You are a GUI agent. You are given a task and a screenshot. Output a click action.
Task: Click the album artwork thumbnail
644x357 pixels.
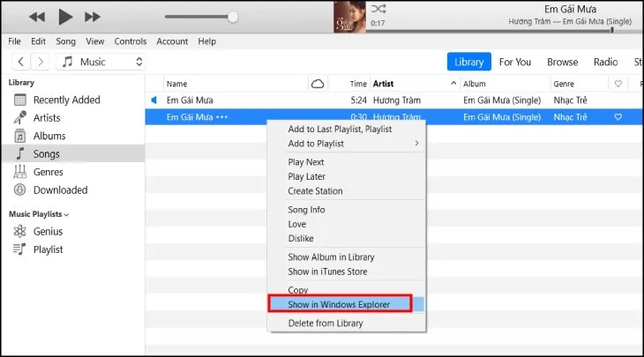(x=348, y=17)
